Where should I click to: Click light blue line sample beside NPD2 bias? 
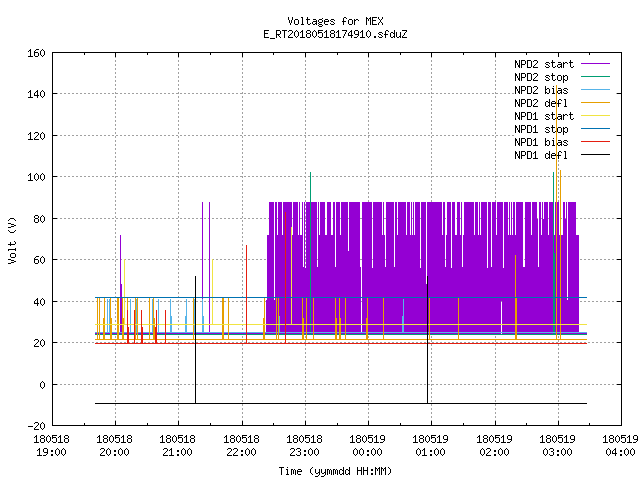596,90
